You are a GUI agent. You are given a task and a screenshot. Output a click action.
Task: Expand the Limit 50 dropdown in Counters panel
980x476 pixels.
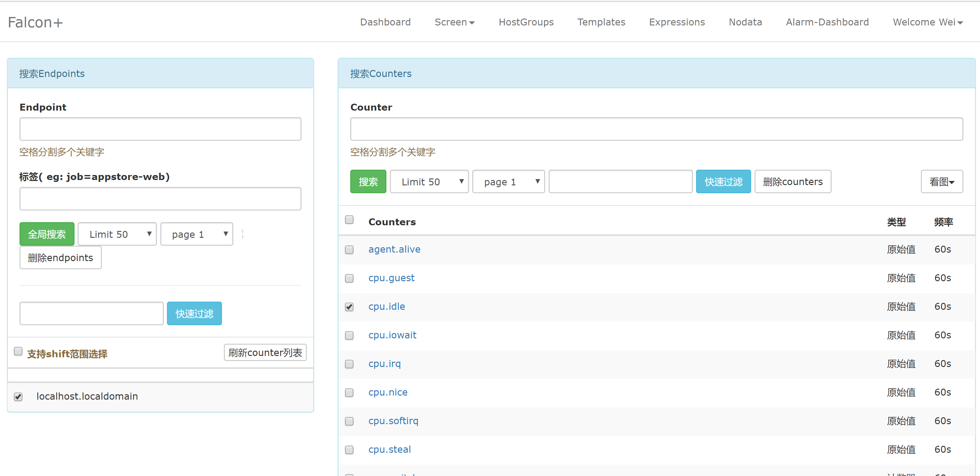pyautogui.click(x=429, y=181)
